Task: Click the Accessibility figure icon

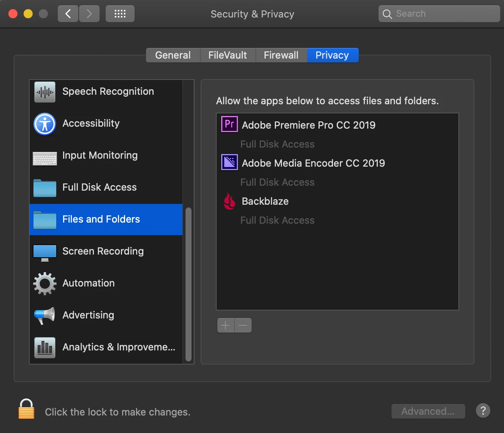Action: point(45,124)
